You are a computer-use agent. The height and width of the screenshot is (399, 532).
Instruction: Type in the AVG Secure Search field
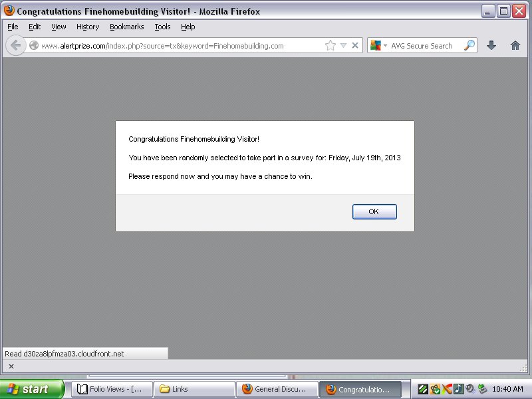[426, 46]
